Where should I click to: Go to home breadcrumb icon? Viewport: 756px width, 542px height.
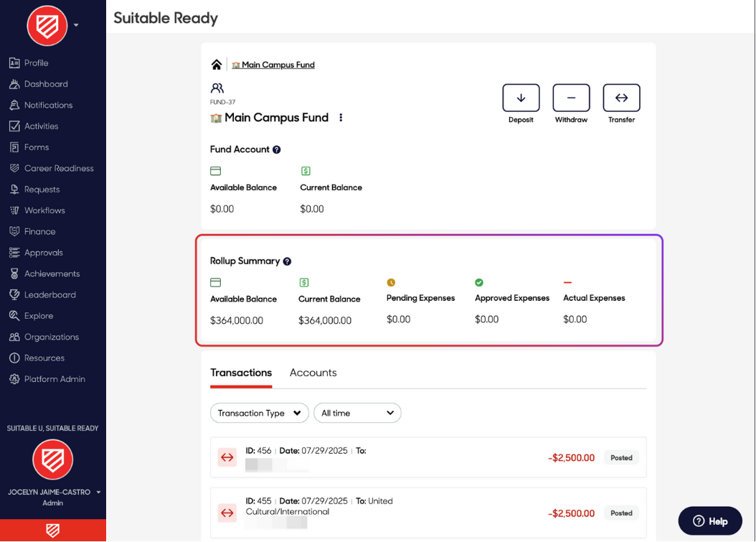tap(217, 65)
